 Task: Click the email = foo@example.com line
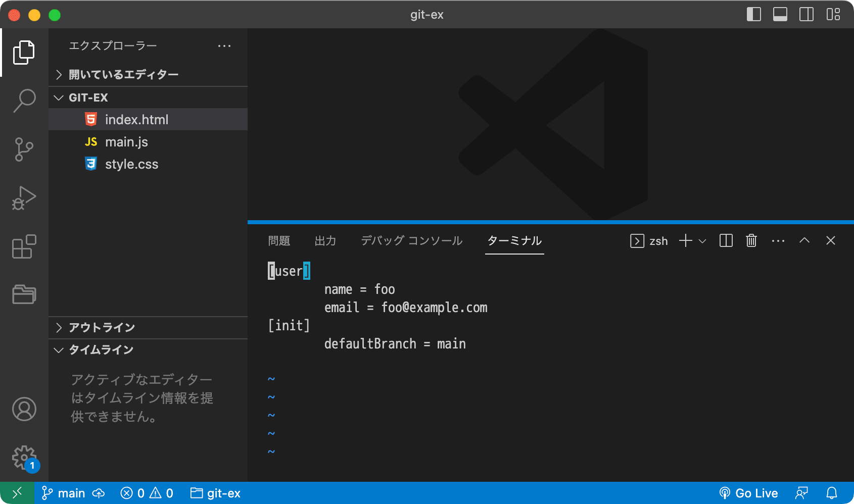click(x=406, y=308)
